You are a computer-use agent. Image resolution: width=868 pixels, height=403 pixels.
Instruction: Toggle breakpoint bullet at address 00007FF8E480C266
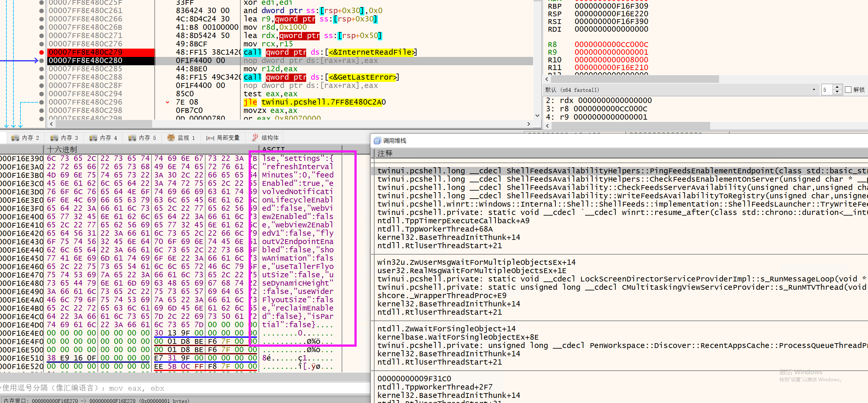(42, 19)
